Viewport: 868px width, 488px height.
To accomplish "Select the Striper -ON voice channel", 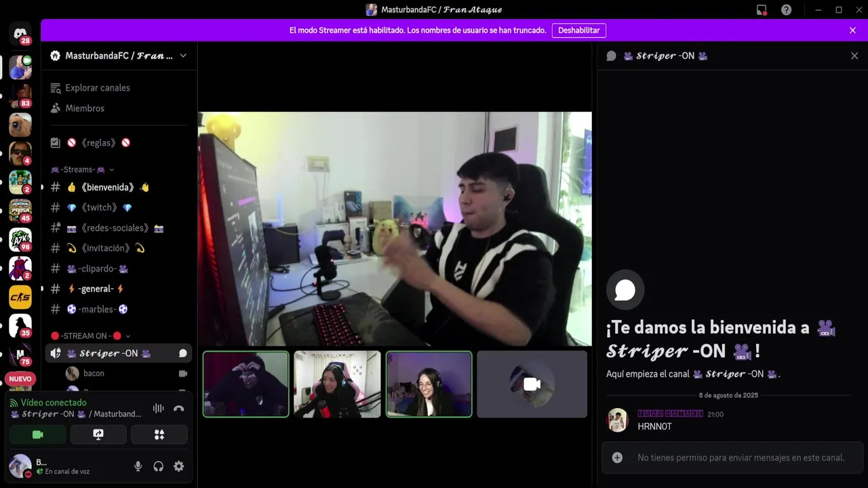I will tap(119, 353).
